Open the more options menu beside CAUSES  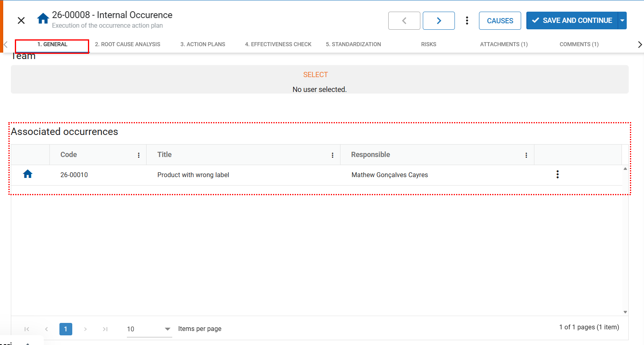pyautogui.click(x=467, y=21)
